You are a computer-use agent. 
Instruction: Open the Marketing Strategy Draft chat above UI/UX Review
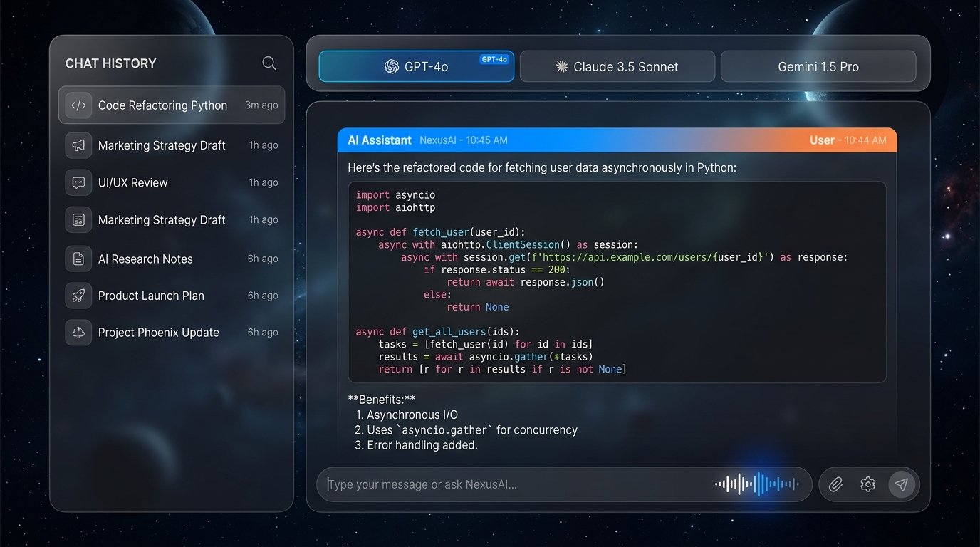[x=172, y=145]
